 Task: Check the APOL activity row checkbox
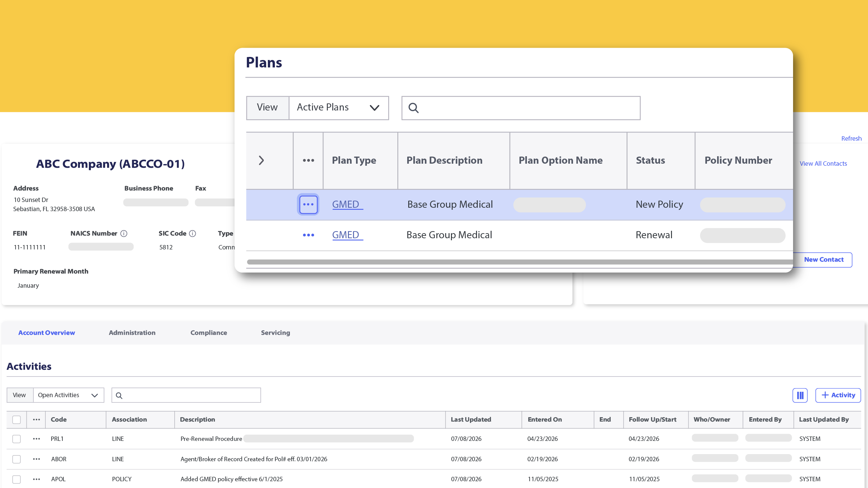click(x=17, y=479)
